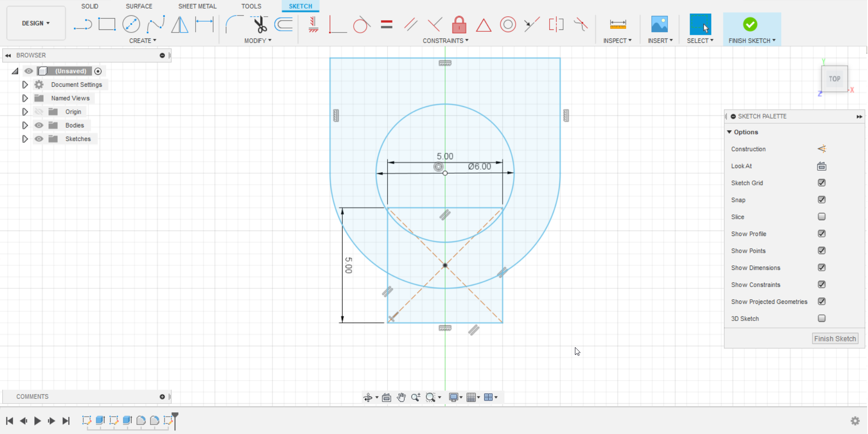Viewport: 868px width, 434px height.
Task: Switch to the SURFACE tab
Action: [139, 6]
